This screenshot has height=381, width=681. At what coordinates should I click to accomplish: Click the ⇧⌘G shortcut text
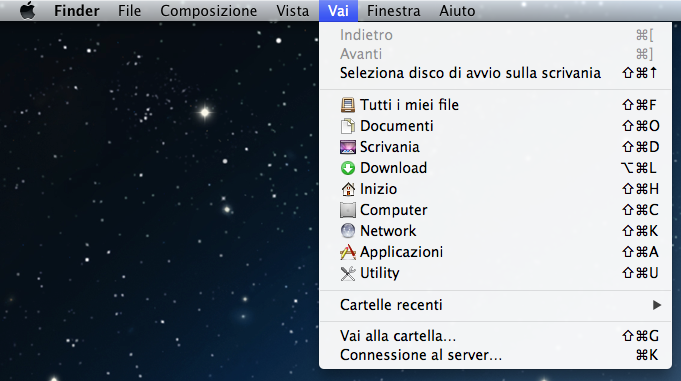641,336
